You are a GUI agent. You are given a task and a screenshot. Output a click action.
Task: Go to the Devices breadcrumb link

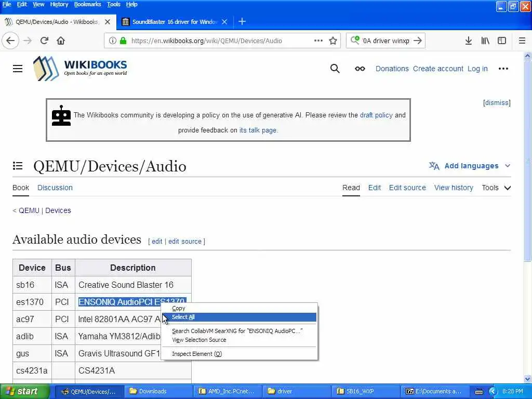pyautogui.click(x=58, y=210)
